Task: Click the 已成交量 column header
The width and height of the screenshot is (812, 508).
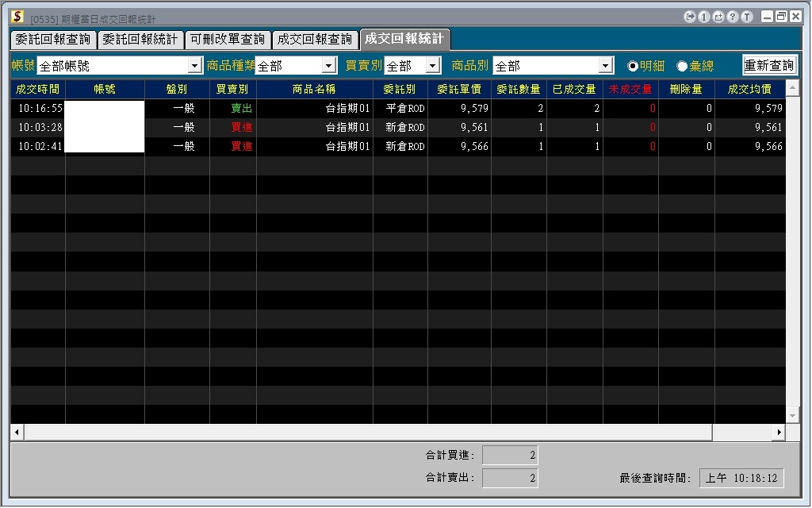Action: [574, 89]
